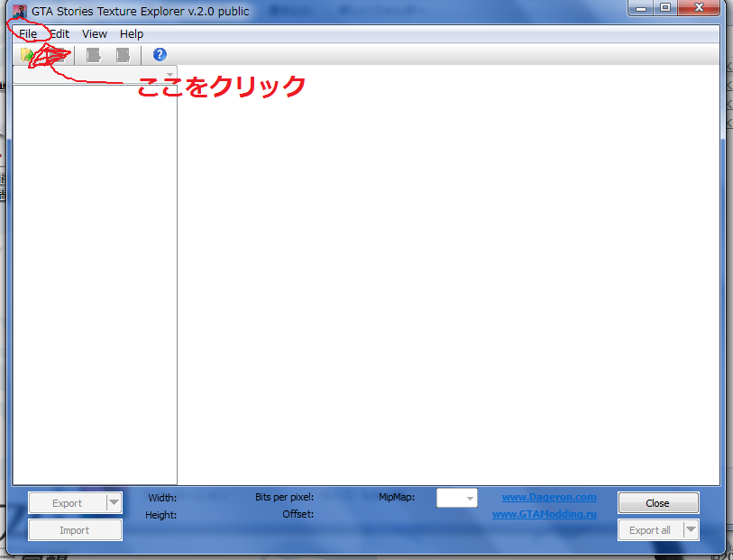Click the Import button

(x=75, y=530)
